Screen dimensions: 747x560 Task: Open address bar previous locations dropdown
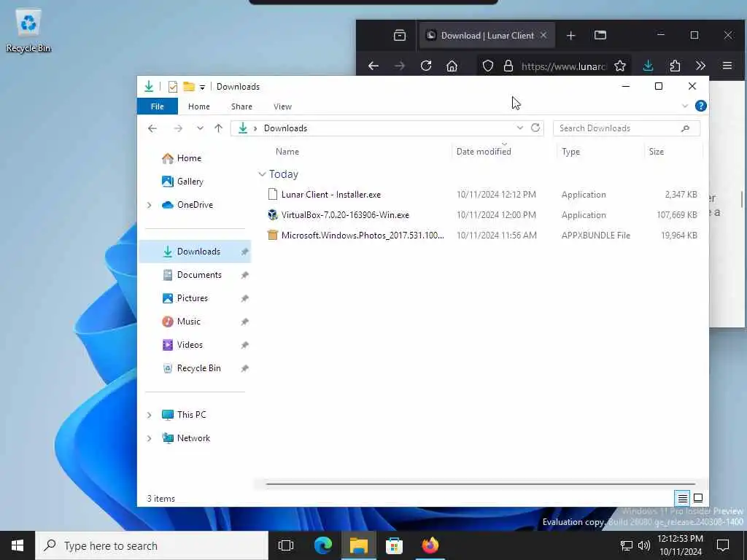click(519, 128)
